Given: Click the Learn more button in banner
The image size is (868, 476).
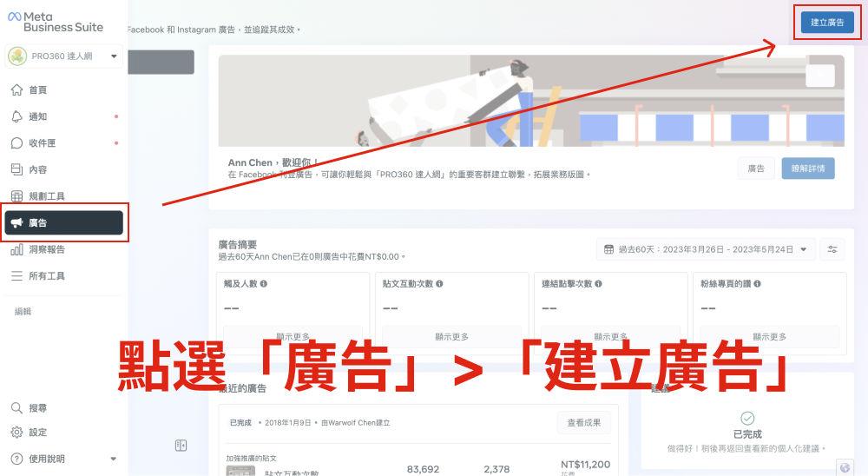Looking at the screenshot, I should pos(807,169).
